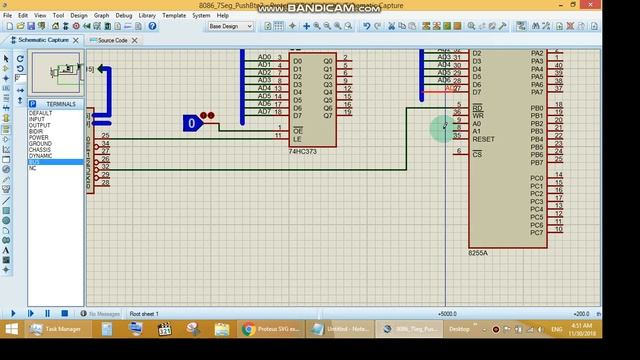Viewport: 640px width, 360px height.
Task: Select OUTPUT terminal type
Action: point(56,125)
